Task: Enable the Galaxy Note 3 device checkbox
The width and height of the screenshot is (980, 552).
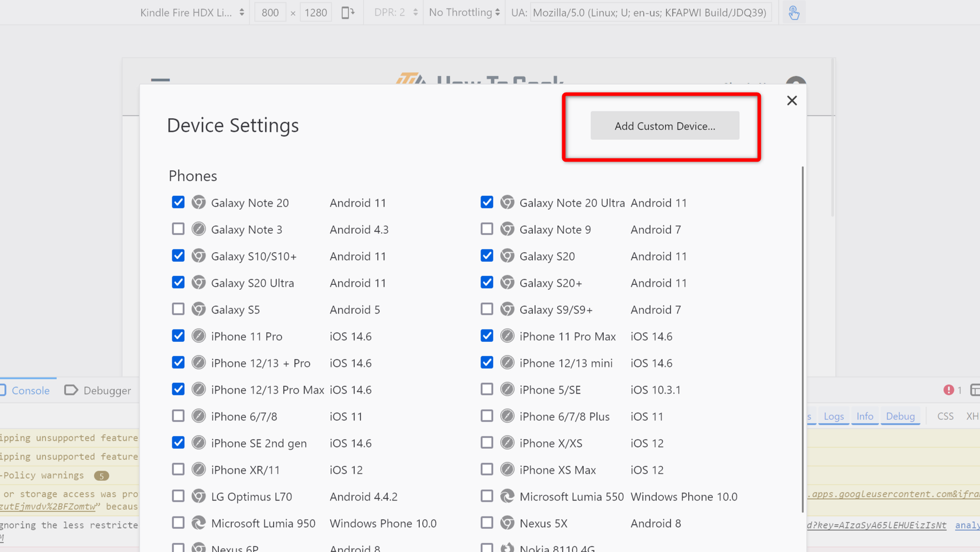Action: (178, 229)
